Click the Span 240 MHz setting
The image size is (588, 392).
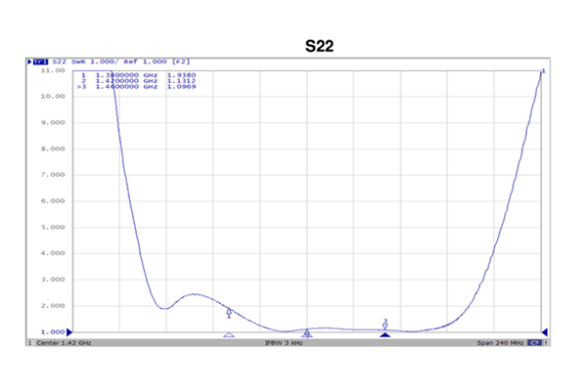coord(501,344)
